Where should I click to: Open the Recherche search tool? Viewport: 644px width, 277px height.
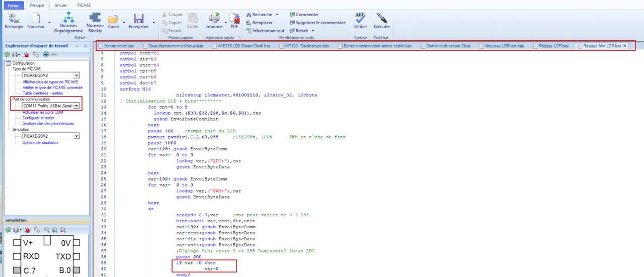click(x=259, y=15)
